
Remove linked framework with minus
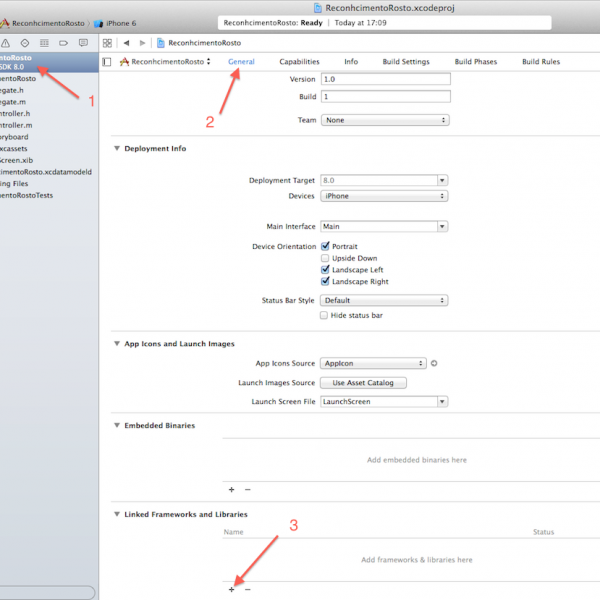[248, 589]
